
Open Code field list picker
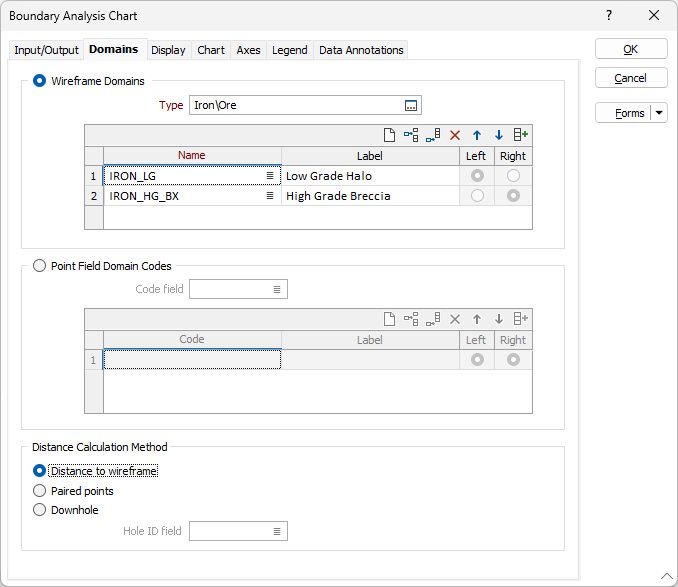click(x=277, y=290)
